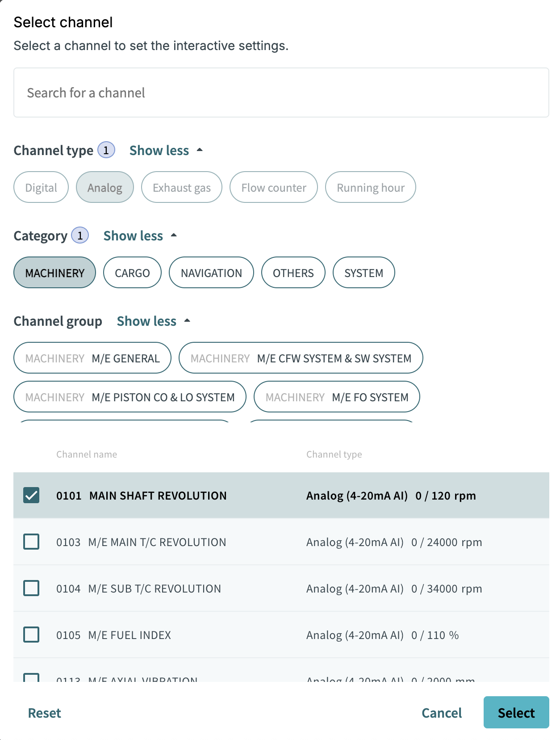Select the CARGO category chip
The height and width of the screenshot is (740, 560).
tap(132, 273)
